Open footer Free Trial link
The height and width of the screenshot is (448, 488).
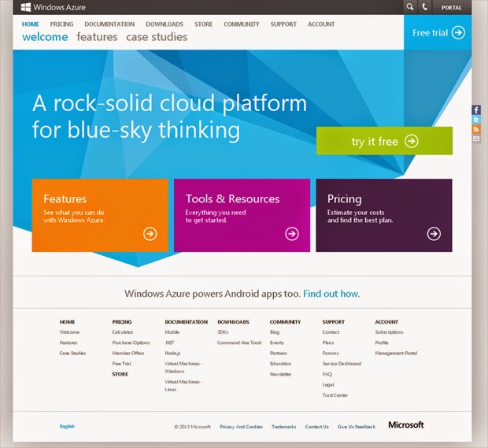[122, 364]
